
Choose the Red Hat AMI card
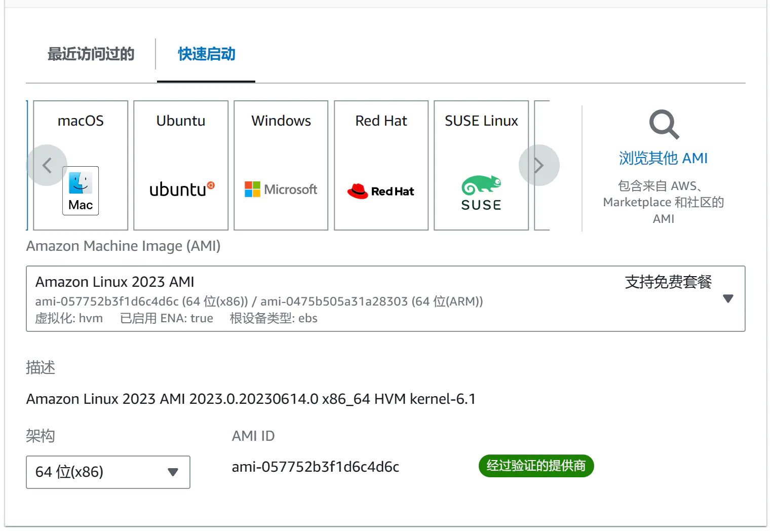point(381,165)
